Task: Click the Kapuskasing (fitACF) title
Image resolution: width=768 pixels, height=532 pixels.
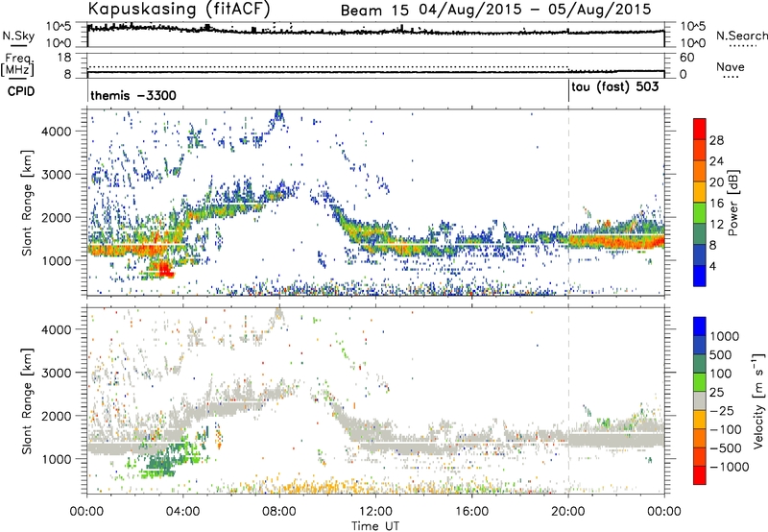Action: tap(179, 9)
